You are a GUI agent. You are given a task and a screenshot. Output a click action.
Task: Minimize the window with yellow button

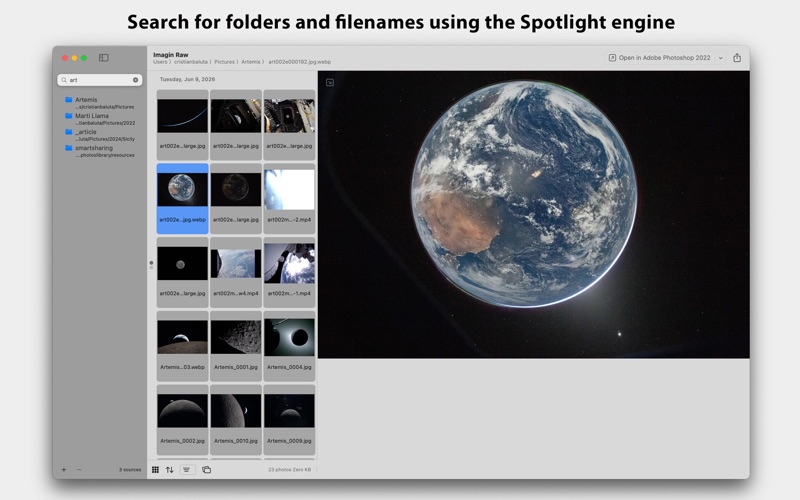point(74,58)
